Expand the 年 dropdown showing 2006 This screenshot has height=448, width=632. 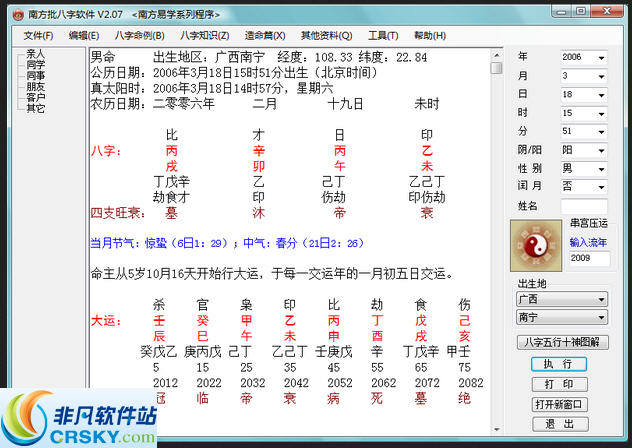[x=601, y=58]
